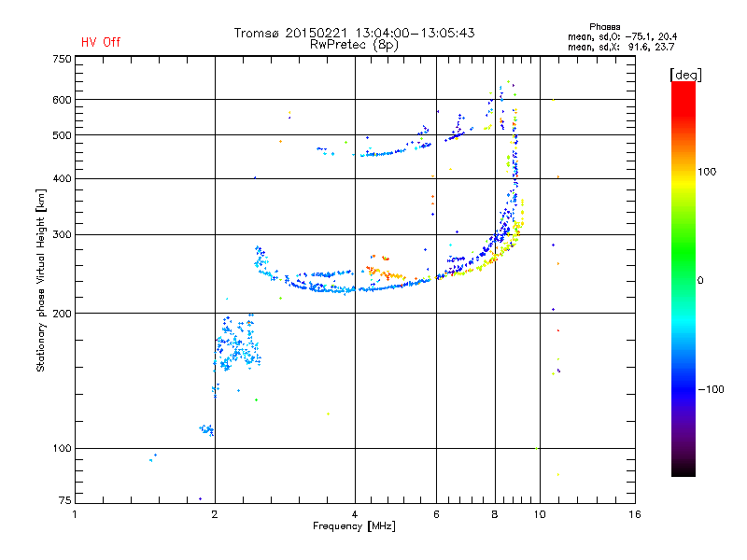Click the small blue cluster just above 100 km

[x=206, y=429]
